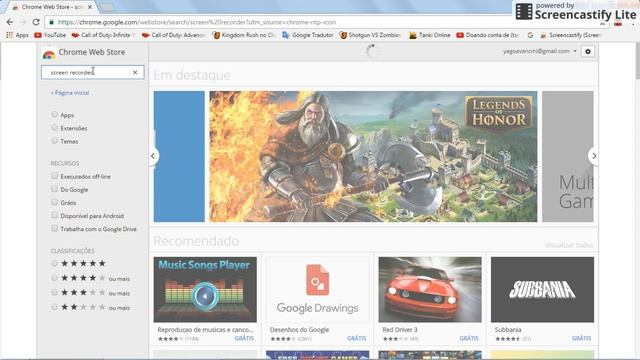
Task: Open the Call of Duty: Infinite bookmark
Action: click(102, 35)
